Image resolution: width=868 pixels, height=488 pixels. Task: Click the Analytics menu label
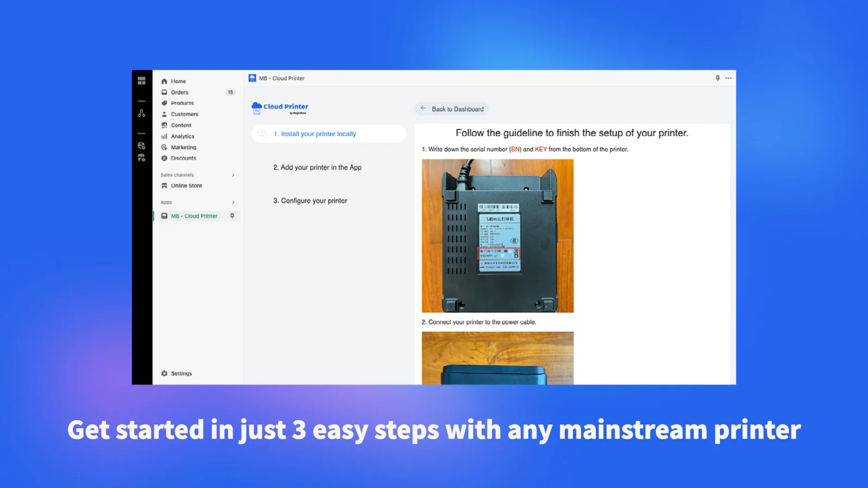182,137
